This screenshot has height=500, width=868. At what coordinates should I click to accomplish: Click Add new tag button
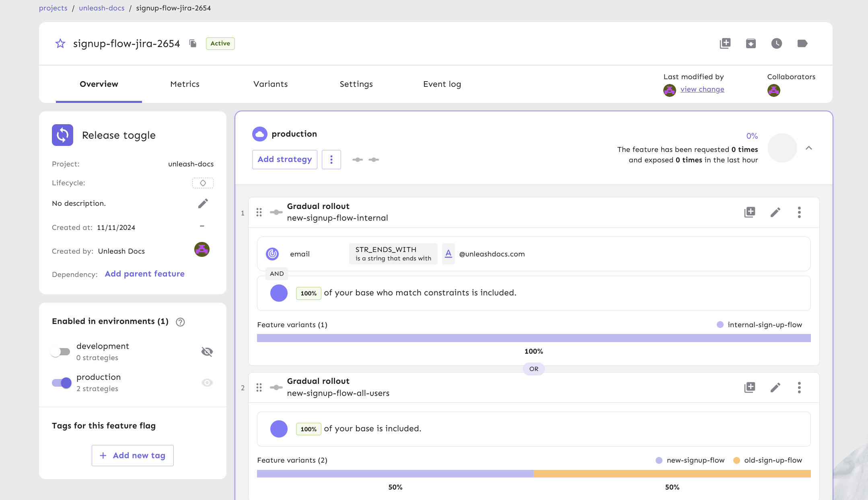pos(132,455)
